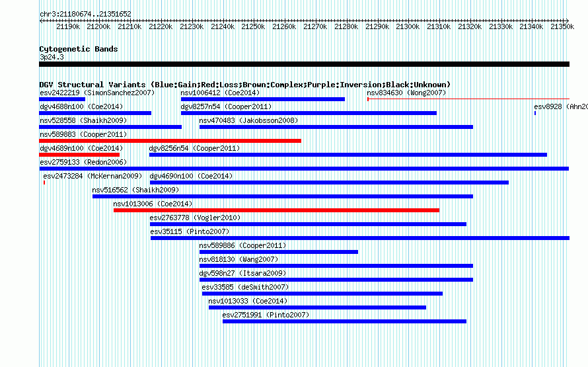Click the esv33585 (deSmith2007) label

click(245, 287)
